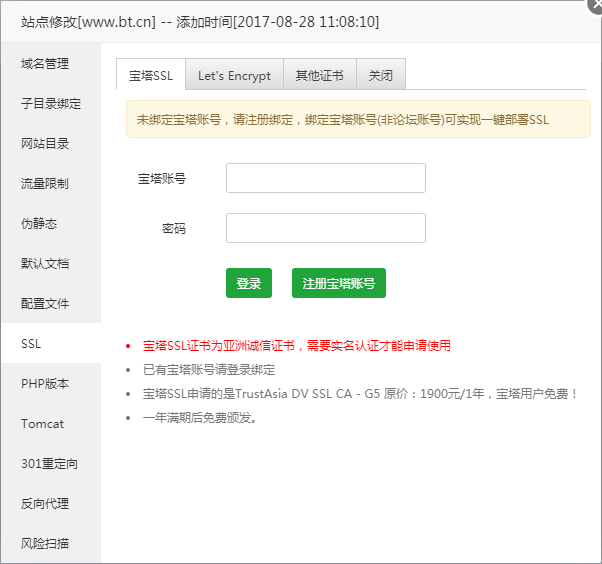602x564 pixels.
Task: Open Tomcat sidebar item
Action: (51, 423)
